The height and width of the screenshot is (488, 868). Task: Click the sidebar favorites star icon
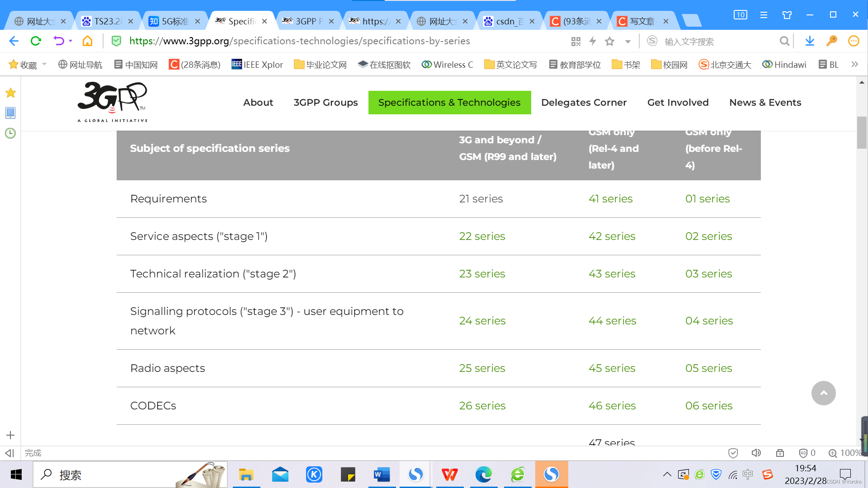point(10,93)
